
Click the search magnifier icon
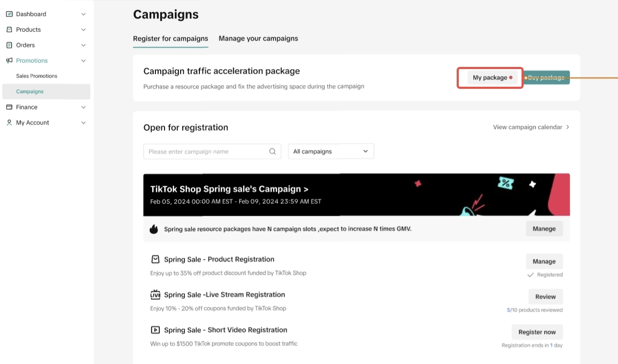[272, 151]
